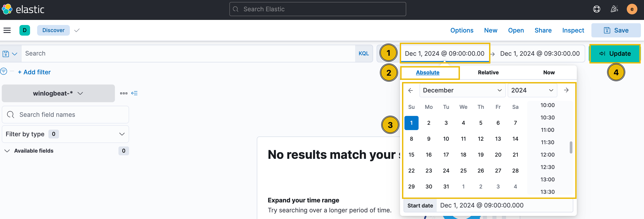Open the user avatar menu

632,9
